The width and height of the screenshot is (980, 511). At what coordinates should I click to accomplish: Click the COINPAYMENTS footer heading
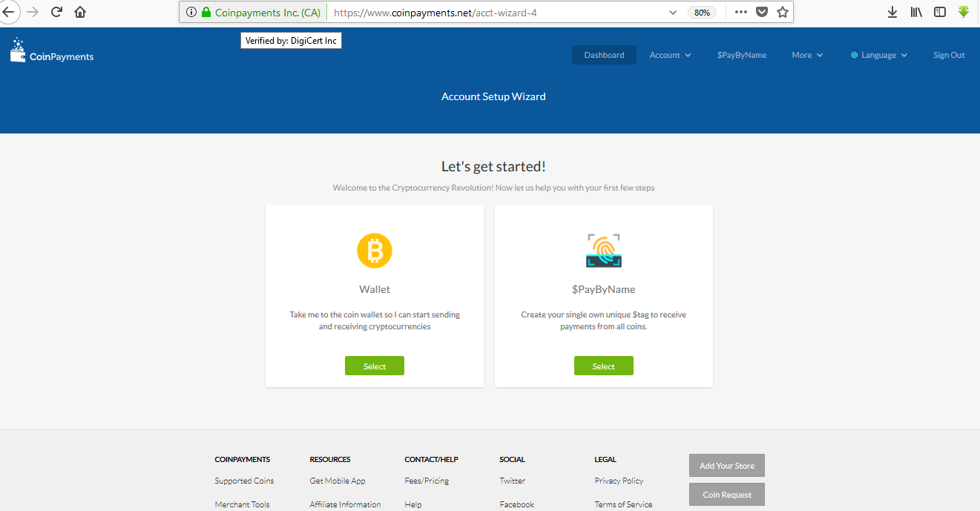243,460
